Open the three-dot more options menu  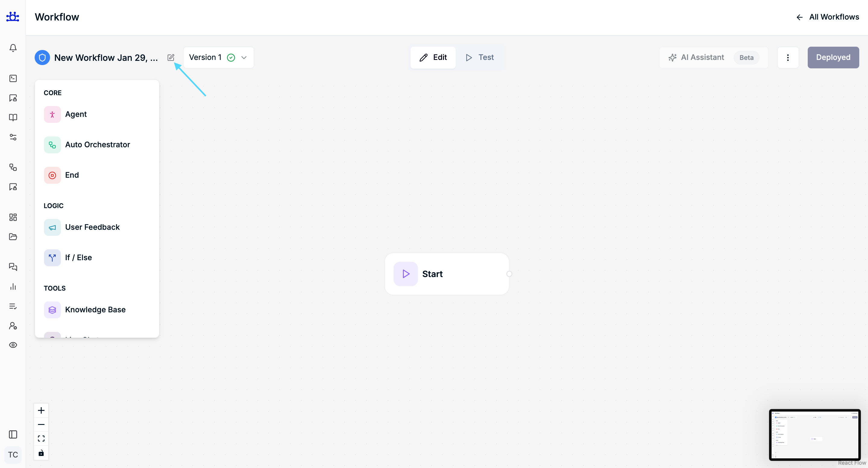788,58
